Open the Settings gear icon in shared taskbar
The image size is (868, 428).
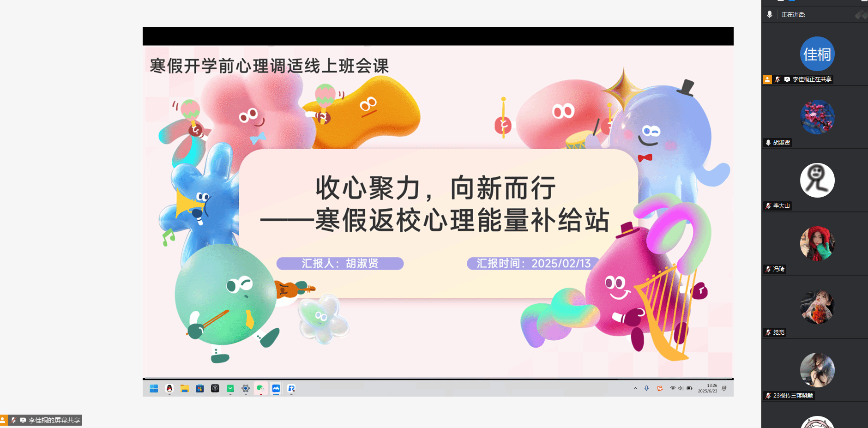coord(246,389)
